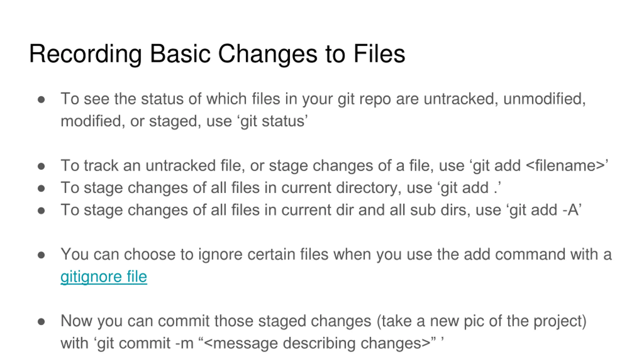This screenshot has height=362, width=644.
Task: Select the 'git add .' command text
Action: pyautogui.click(x=469, y=188)
